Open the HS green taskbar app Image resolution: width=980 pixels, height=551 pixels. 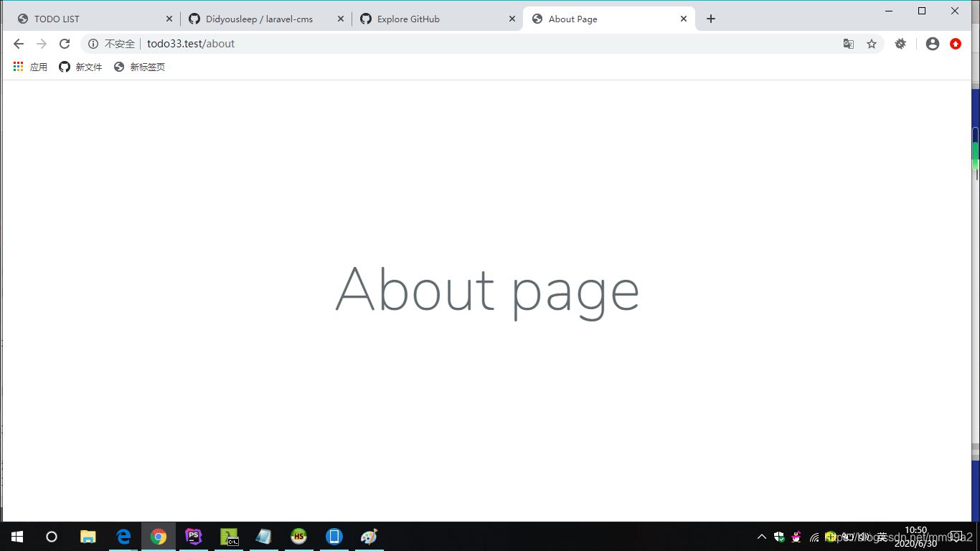298,537
